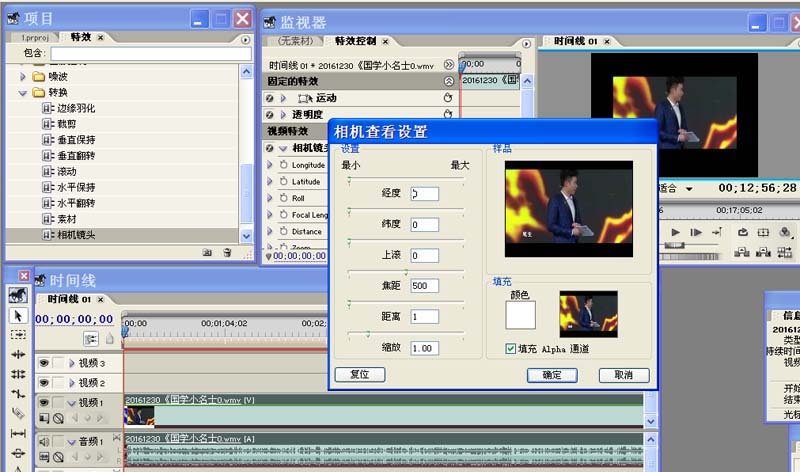Click the Motion effect reset icon

point(448,98)
